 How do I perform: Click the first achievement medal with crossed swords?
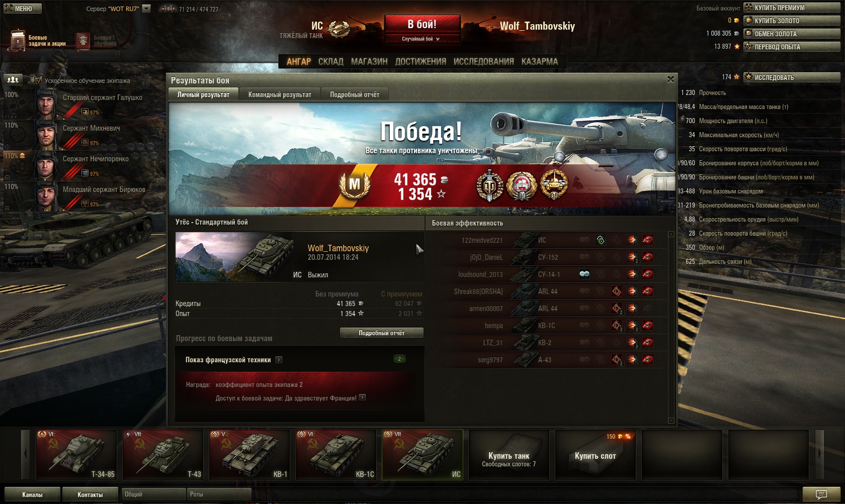tap(489, 185)
